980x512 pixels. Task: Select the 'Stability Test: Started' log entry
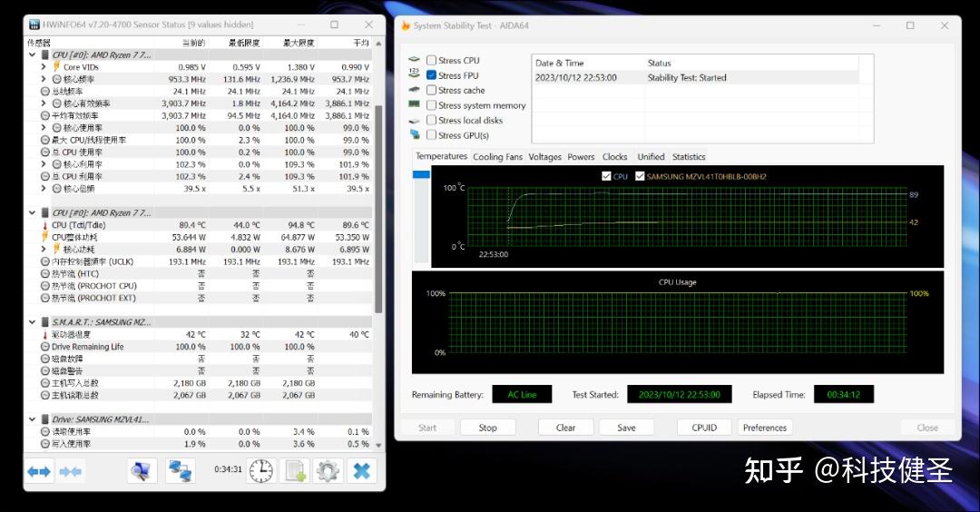(x=696, y=77)
